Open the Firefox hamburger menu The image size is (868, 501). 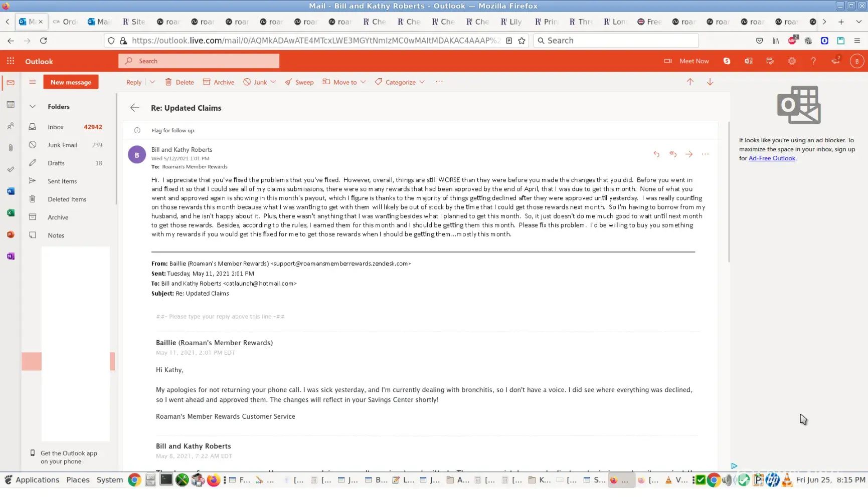tap(857, 41)
